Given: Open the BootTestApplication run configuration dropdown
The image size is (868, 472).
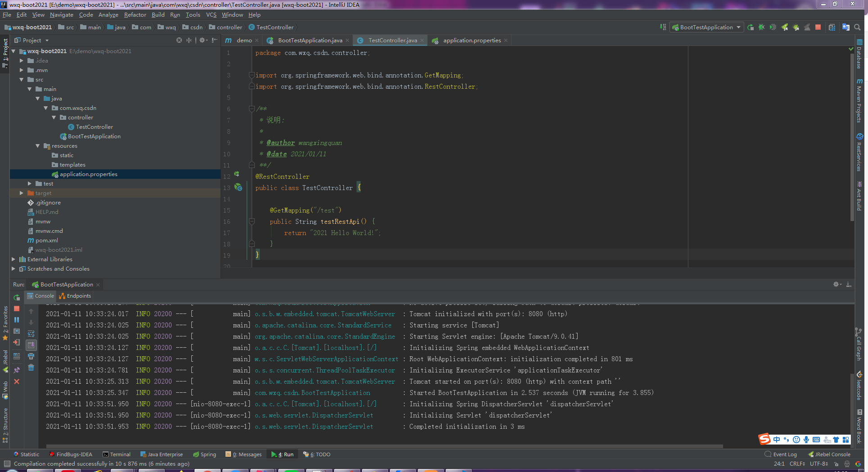Looking at the screenshot, I should pyautogui.click(x=738, y=27).
